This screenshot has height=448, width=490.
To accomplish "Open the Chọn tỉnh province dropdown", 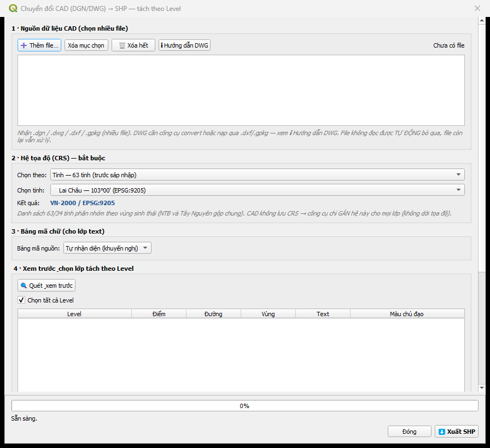I will (x=258, y=190).
